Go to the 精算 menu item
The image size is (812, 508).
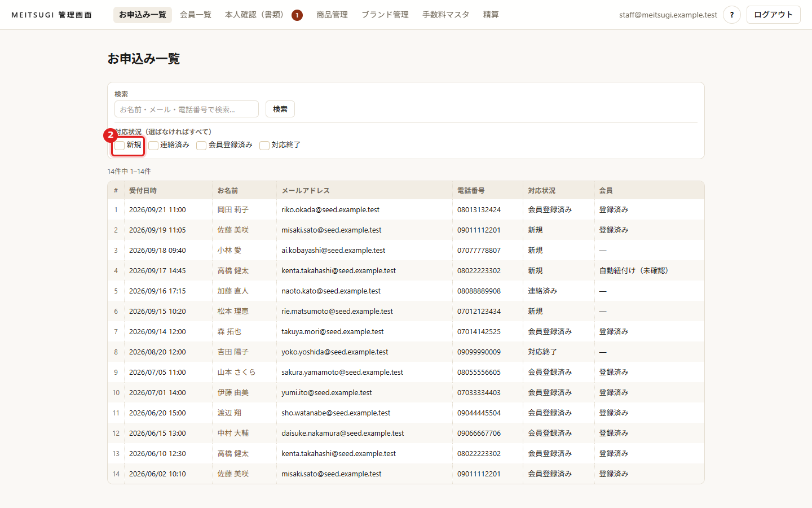[x=491, y=15]
